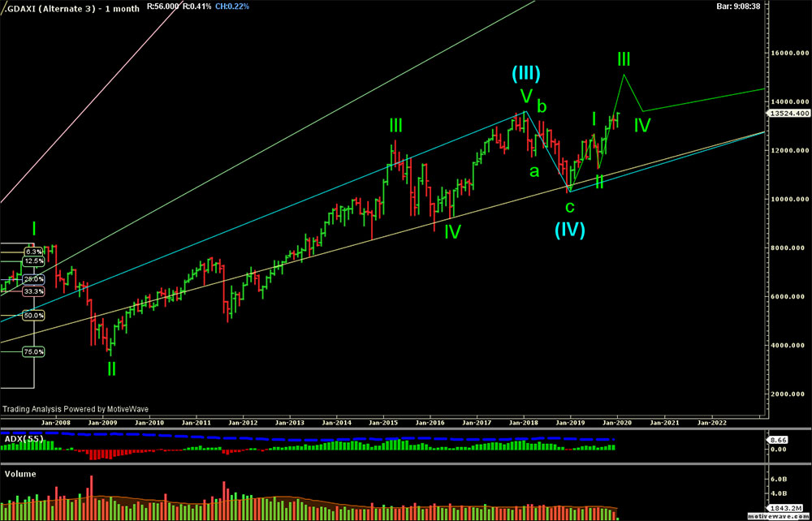Select the volume value tag 1843.2M
The height and width of the screenshot is (521, 812).
(783, 507)
